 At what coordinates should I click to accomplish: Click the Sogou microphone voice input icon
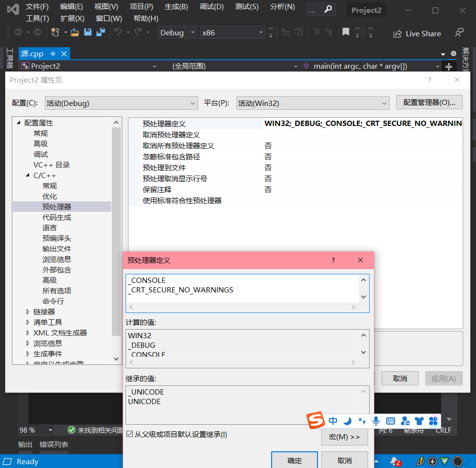[376, 421]
